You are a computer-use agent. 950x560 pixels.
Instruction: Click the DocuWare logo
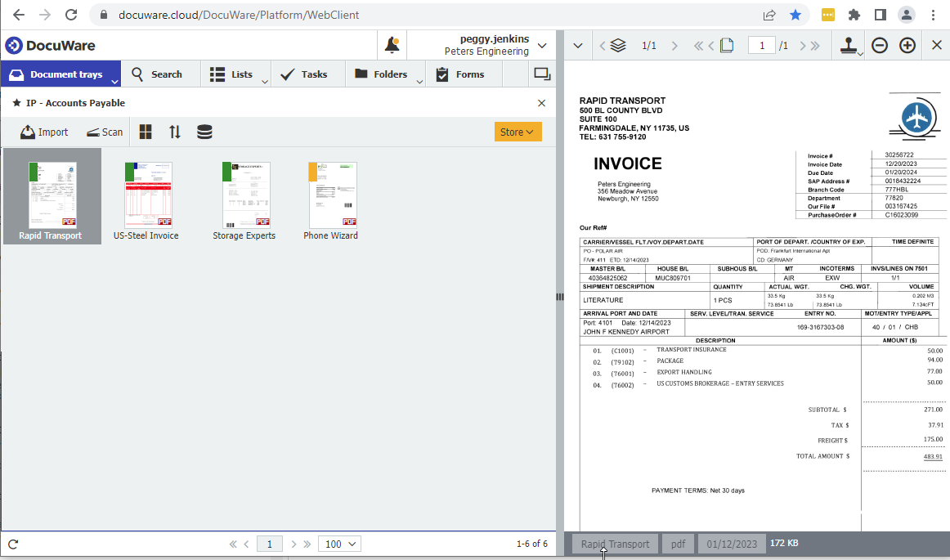click(51, 46)
